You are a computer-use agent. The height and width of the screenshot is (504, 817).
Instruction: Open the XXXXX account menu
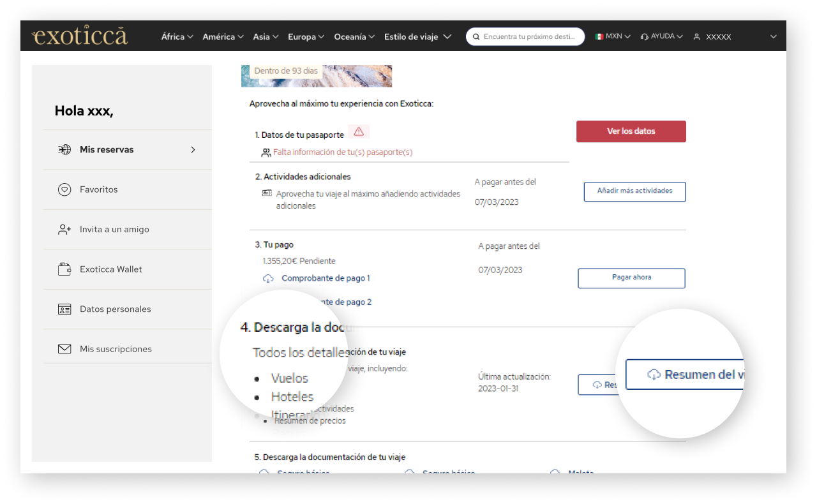point(718,36)
